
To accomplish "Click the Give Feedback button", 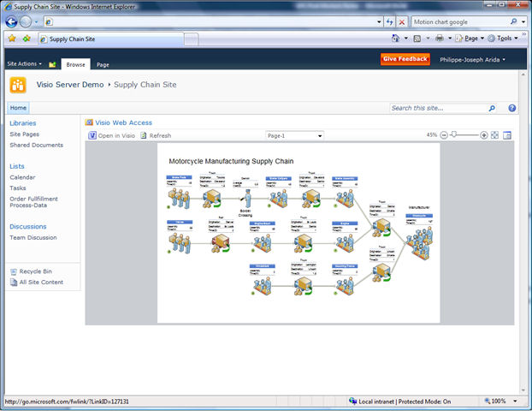I will 405,59.
